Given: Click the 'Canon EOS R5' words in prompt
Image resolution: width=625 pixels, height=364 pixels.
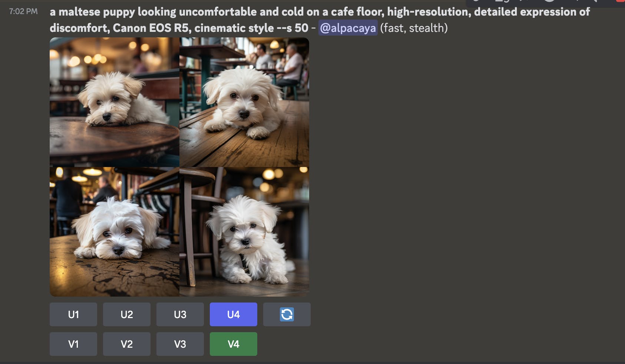Looking at the screenshot, I should [152, 28].
